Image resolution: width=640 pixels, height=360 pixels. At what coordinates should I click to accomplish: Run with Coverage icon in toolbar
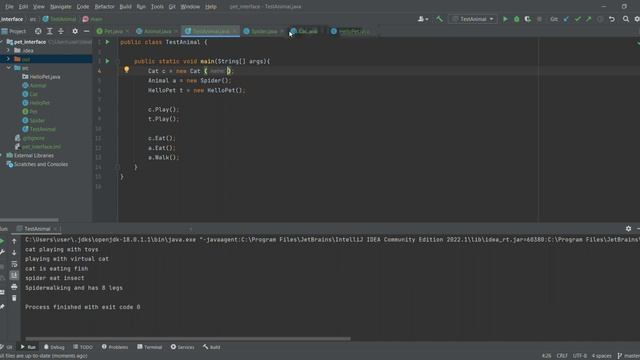click(528, 19)
